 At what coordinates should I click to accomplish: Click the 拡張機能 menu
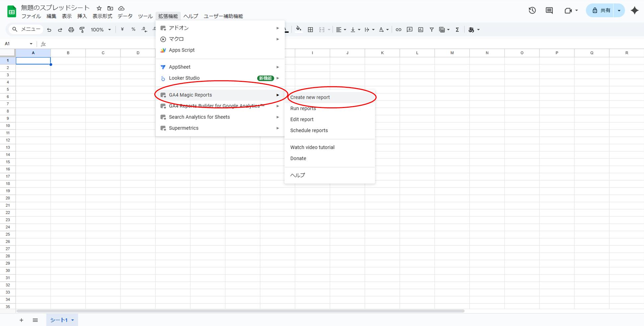[168, 16]
